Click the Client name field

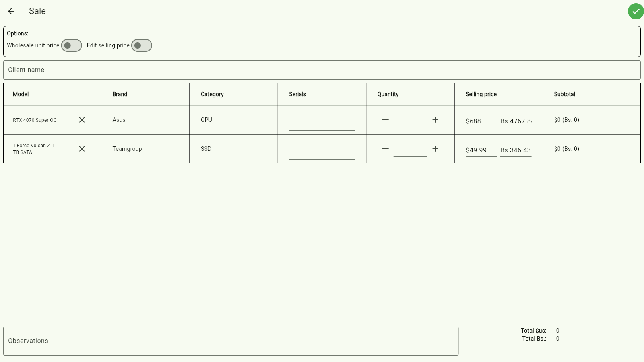(322, 70)
